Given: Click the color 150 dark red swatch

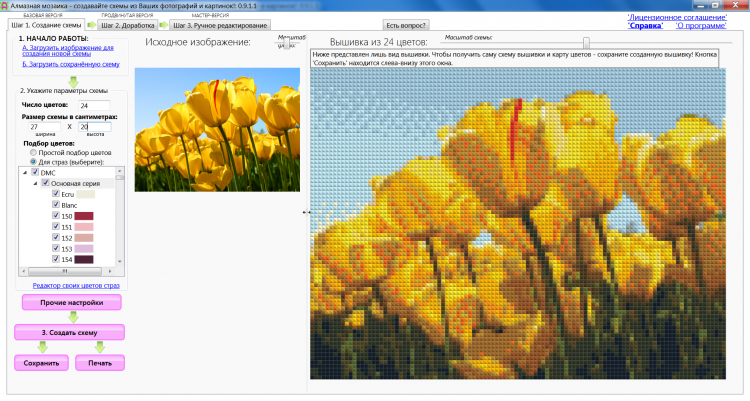Looking at the screenshot, I should tap(84, 216).
